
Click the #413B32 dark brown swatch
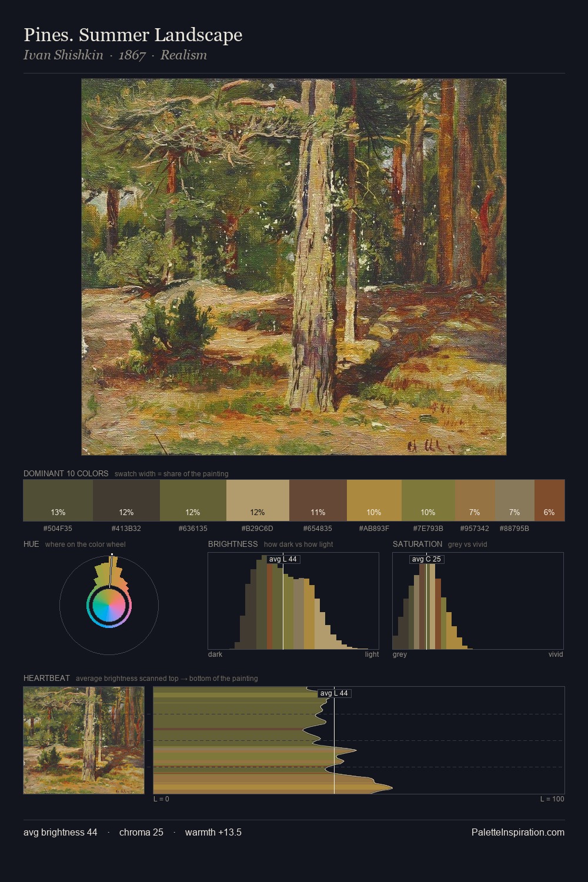click(126, 500)
